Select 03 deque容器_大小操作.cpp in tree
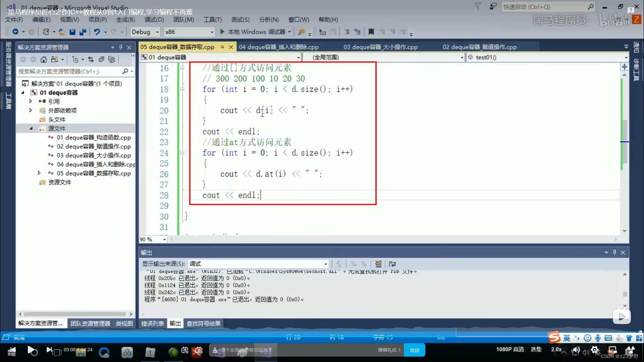 pyautogui.click(x=94, y=156)
